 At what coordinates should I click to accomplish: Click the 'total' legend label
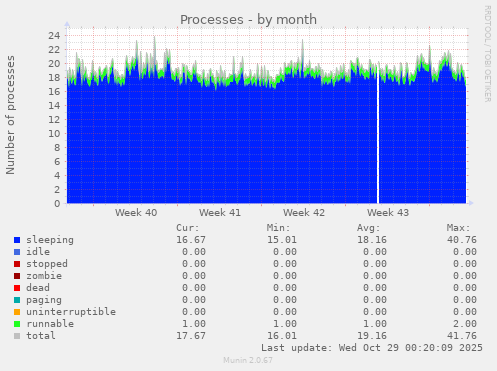(41, 336)
